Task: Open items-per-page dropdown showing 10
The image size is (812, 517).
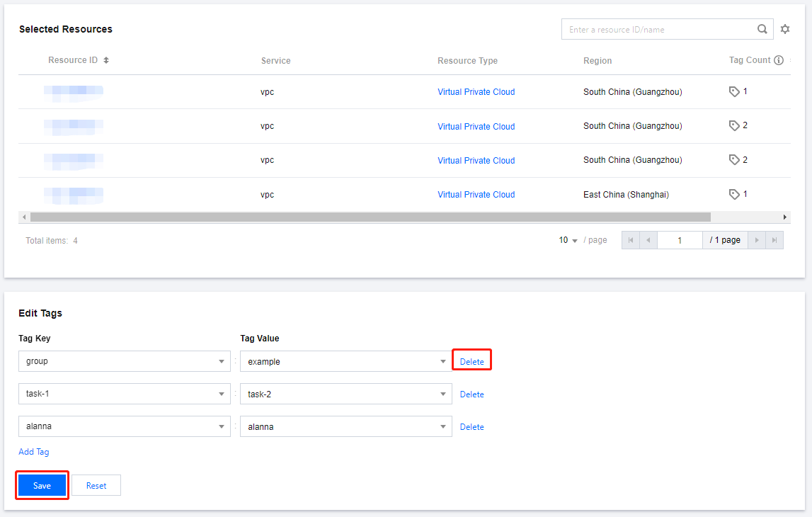Action: tap(568, 240)
